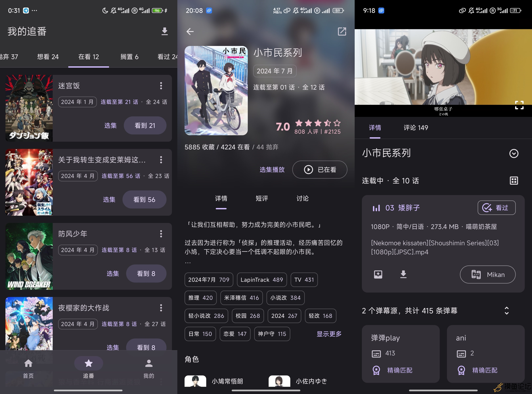This screenshot has width=532, height=394.
Task: Open 小市民系列 in external browser icon
Action: (x=342, y=31)
